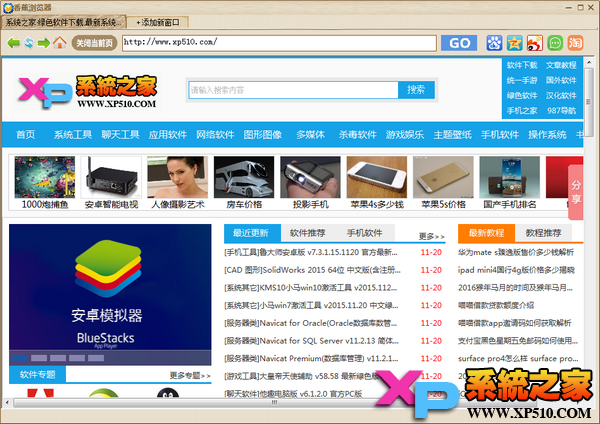Open the 应用软件 navigation item
This screenshot has height=424, width=600.
tap(168, 135)
